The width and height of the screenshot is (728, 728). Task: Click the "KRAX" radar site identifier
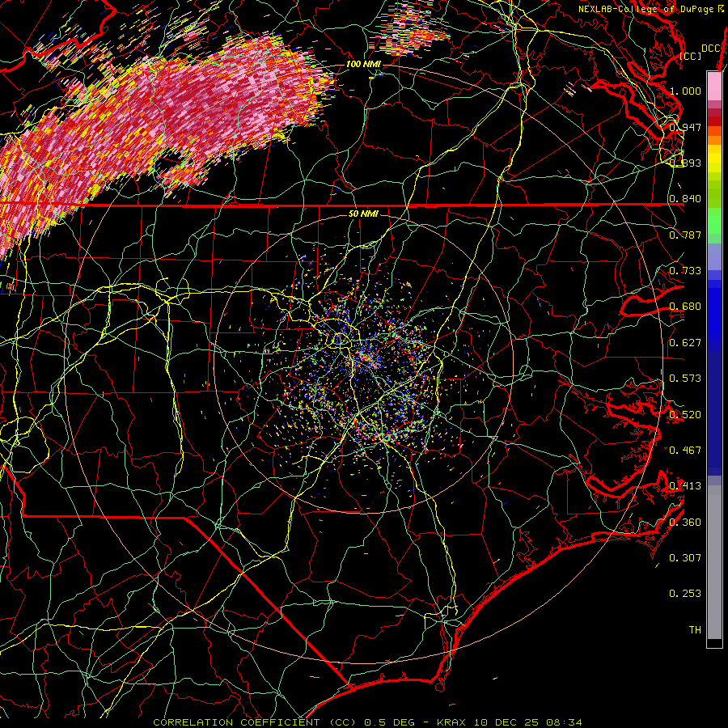tap(451, 722)
